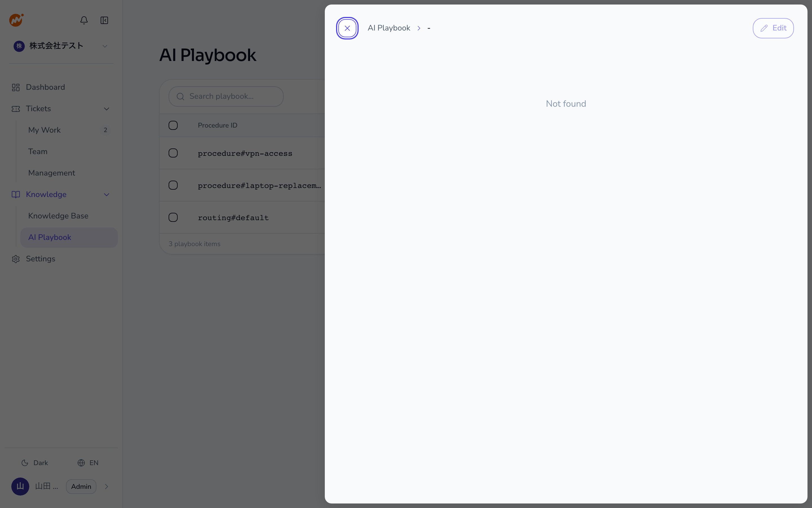Click the app logo icon
This screenshot has height=508, width=812.
[16, 20]
